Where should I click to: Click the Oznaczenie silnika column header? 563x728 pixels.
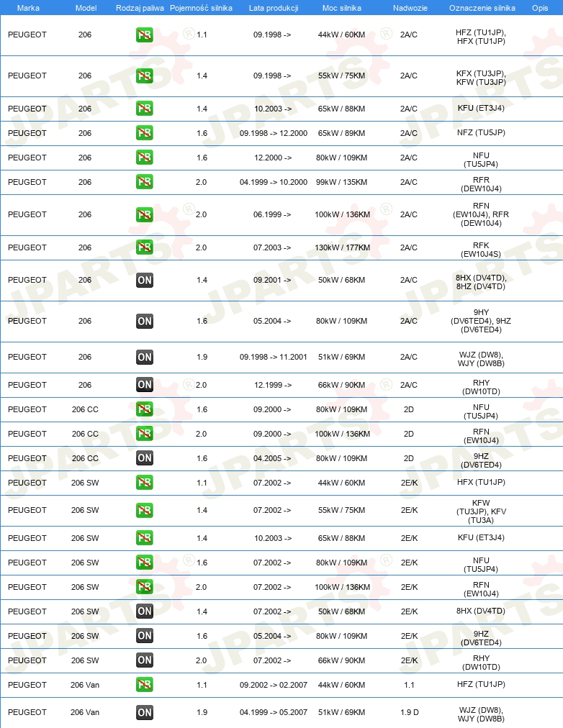pyautogui.click(x=482, y=8)
